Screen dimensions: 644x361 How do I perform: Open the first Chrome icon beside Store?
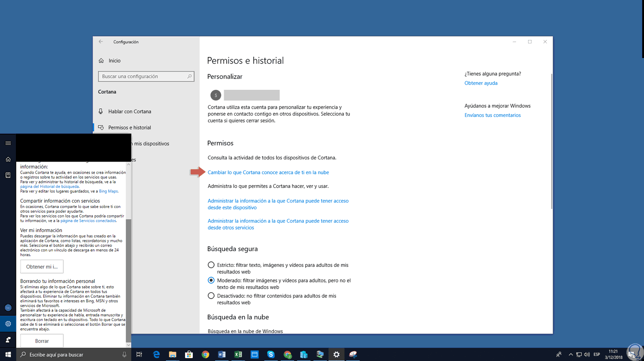pyautogui.click(x=205, y=355)
